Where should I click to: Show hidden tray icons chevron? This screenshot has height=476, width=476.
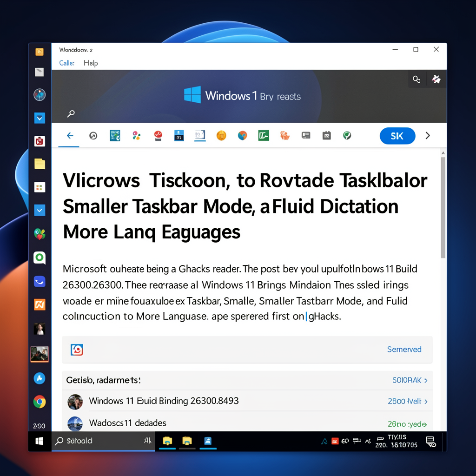[368, 441]
